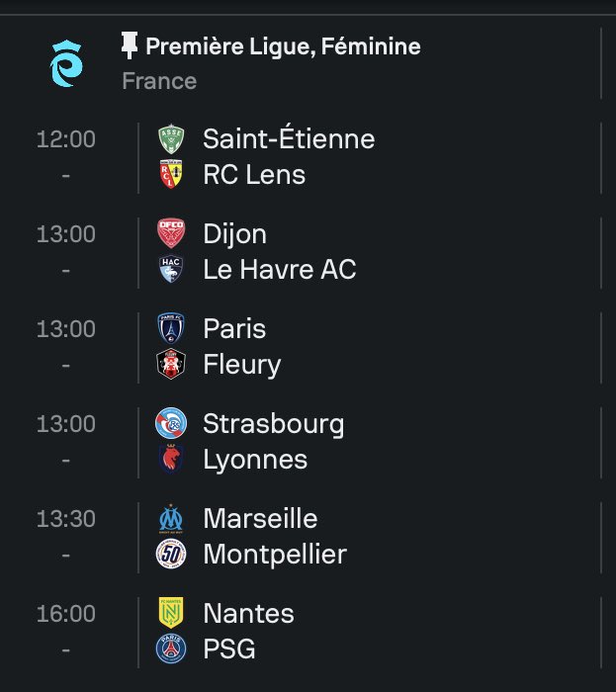
Task: Click the Marseille club crest
Action: (x=171, y=519)
